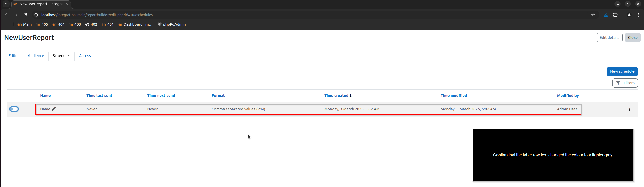Screen dimensions: 644x187
Task: Click the 'Admin User' cell
Action: click(567, 109)
